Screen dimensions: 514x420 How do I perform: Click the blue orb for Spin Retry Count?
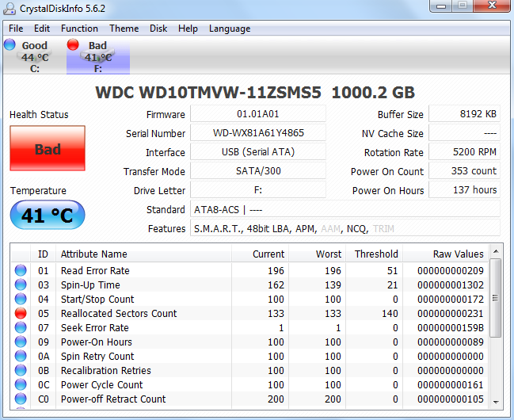click(21, 356)
